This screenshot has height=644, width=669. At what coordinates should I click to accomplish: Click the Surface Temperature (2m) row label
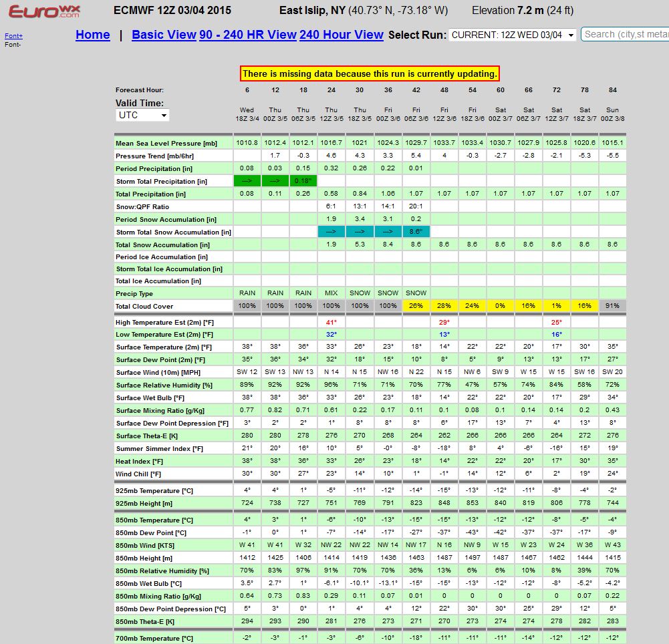165,347
